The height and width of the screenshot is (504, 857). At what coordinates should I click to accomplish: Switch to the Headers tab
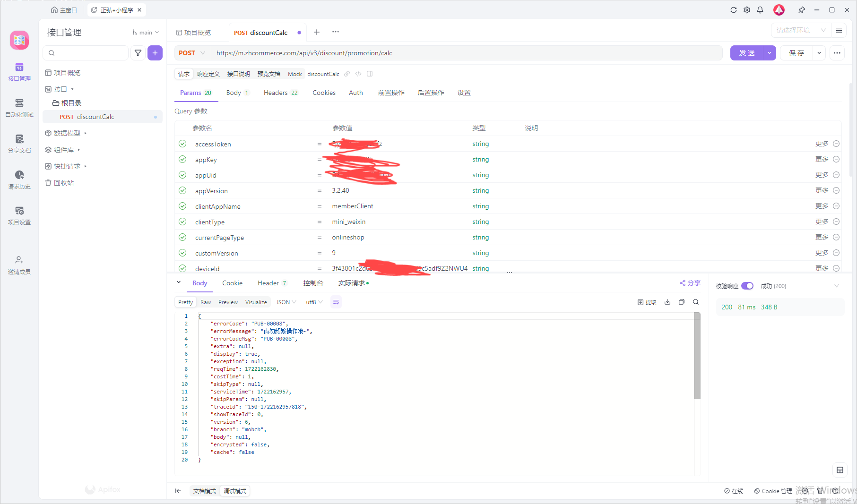click(280, 93)
